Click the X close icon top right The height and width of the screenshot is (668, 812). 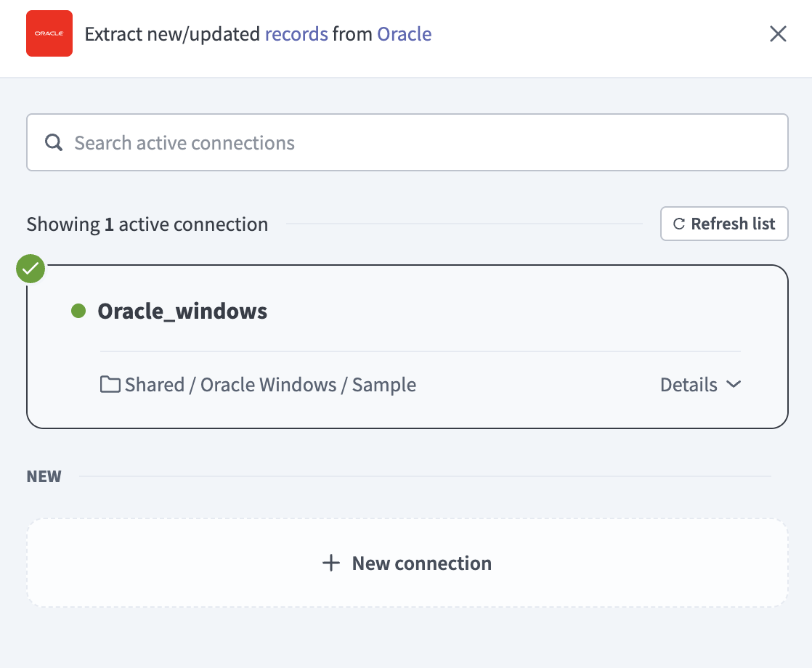coord(778,33)
